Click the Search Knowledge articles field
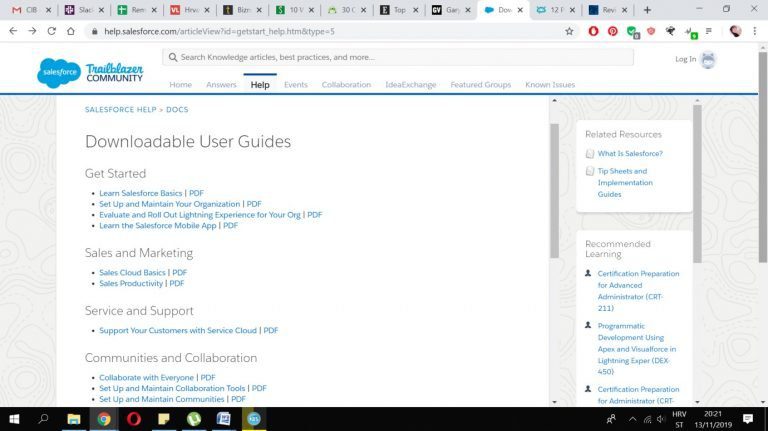This screenshot has height=431, width=768. 398,57
